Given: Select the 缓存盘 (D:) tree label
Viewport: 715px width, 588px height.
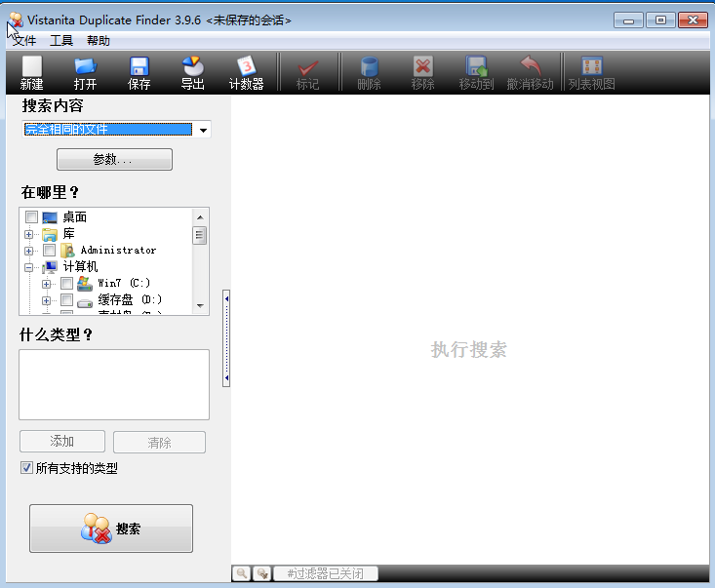Looking at the screenshot, I should 130,299.
